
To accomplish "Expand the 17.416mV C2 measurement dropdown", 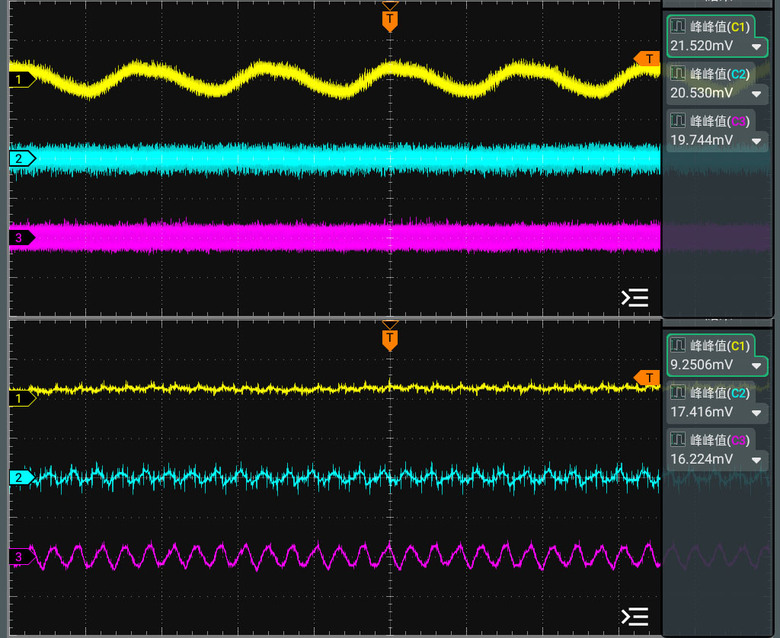I will [756, 413].
